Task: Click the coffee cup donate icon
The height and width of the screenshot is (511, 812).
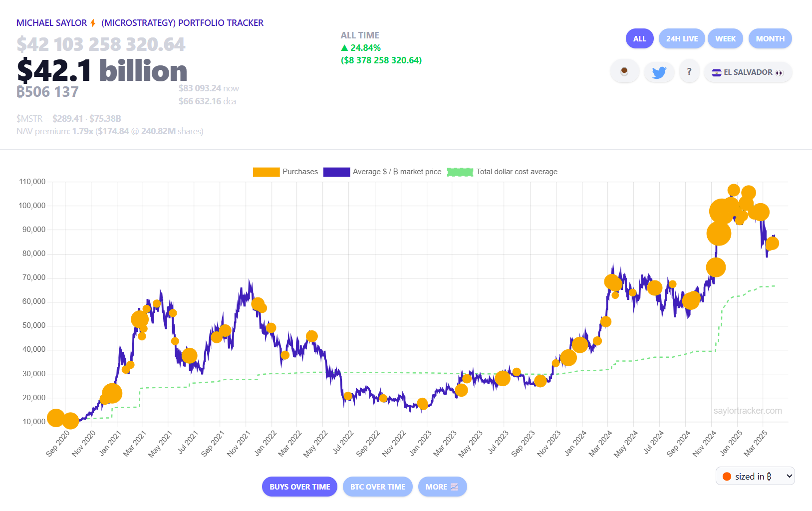Action: [x=624, y=72]
